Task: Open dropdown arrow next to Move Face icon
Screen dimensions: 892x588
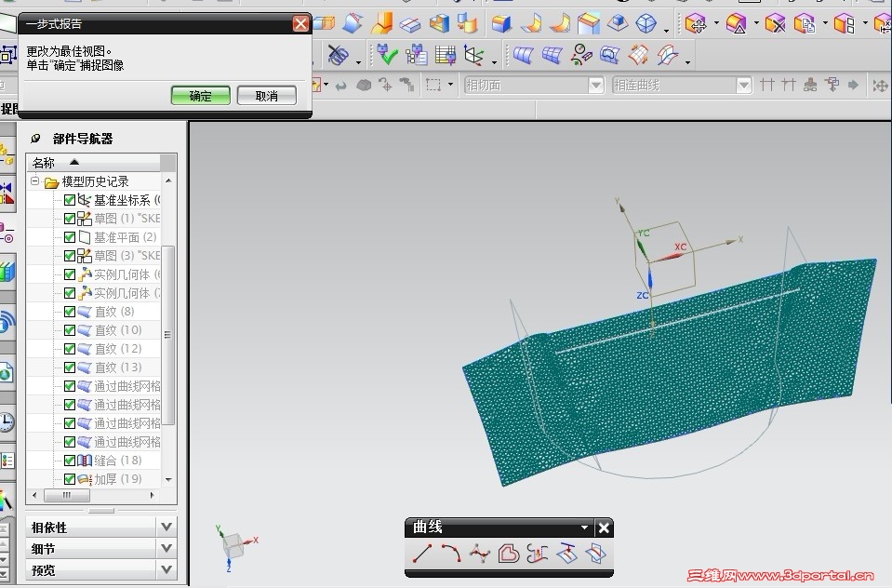Action: 716,24
